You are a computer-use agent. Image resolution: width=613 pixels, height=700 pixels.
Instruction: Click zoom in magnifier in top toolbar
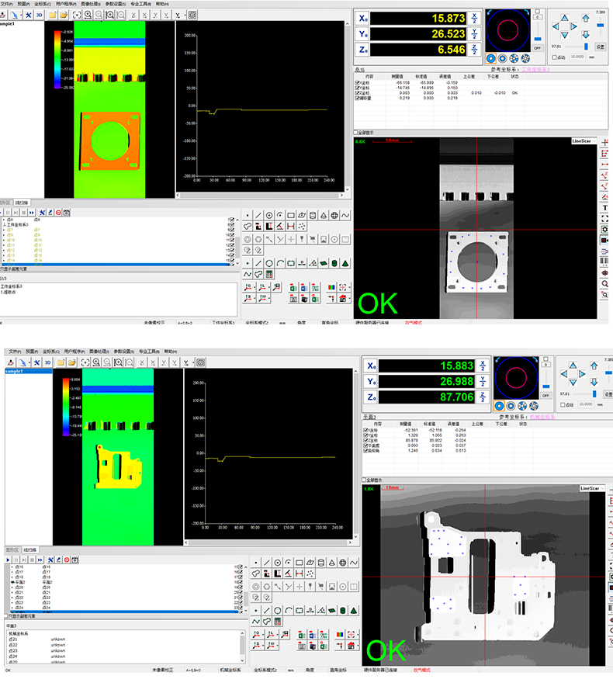(88, 16)
